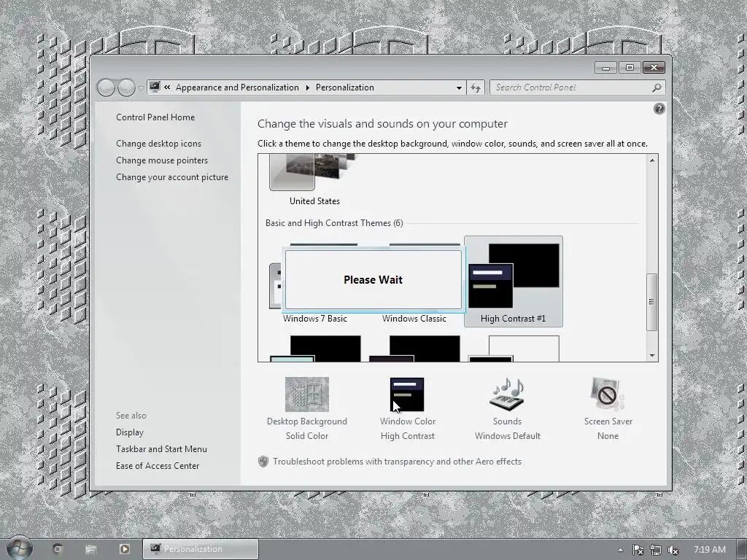The image size is (747, 560).
Task: Open the address bar history dropdown
Action: click(459, 87)
